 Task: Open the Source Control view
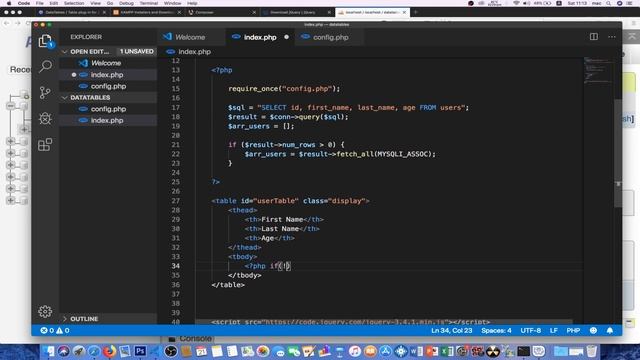(45, 92)
